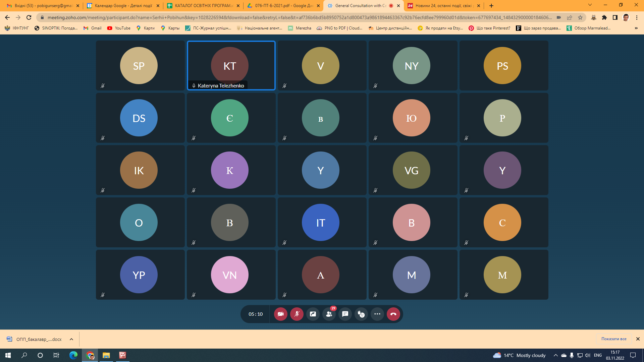
Task: Open Chrome extensions puzzle icon
Action: (x=604, y=17)
